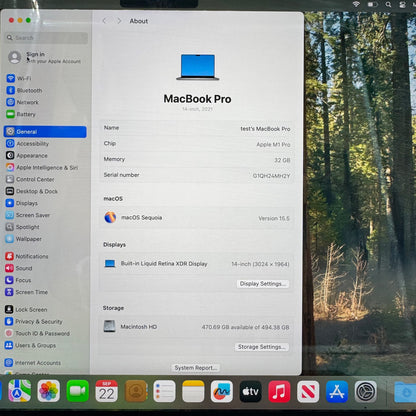The height and width of the screenshot is (416, 416).
Task: Open Privacy & Security pane
Action: click(x=34, y=322)
